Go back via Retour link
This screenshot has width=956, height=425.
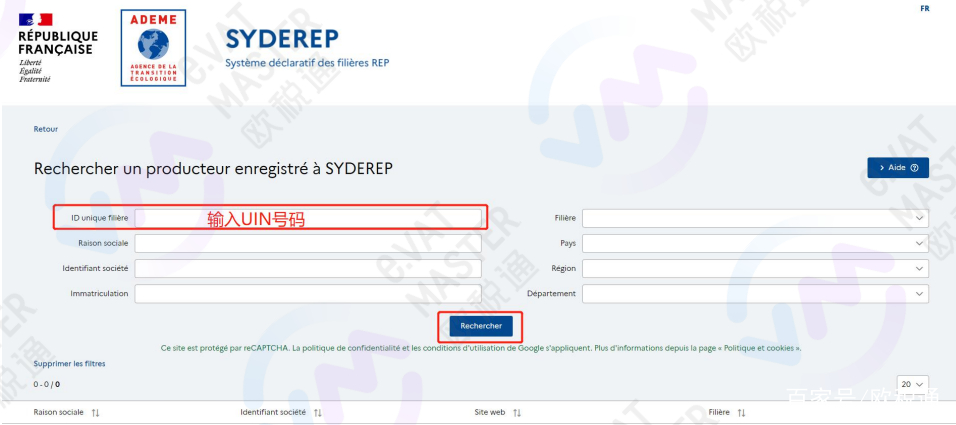[46, 129]
